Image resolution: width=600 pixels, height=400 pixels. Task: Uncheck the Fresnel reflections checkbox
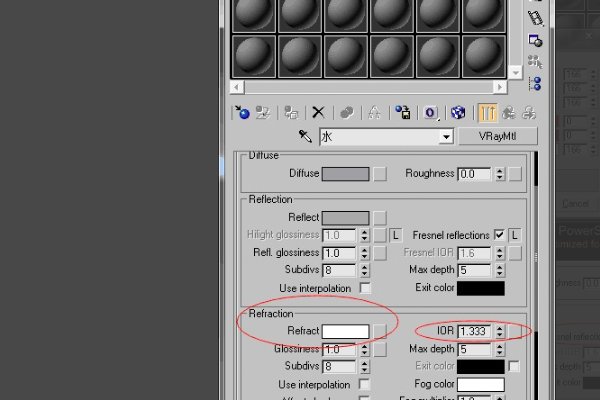point(499,235)
